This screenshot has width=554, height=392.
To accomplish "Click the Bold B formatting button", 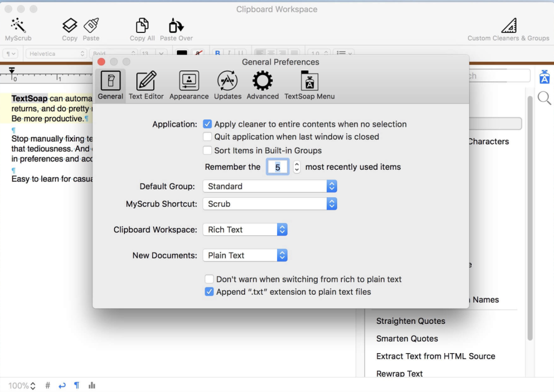I will point(217,54).
